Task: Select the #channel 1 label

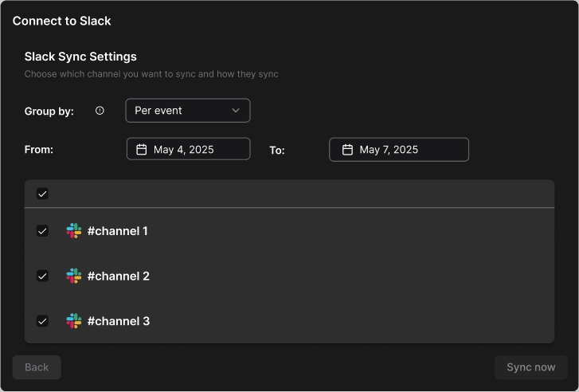Action: (x=117, y=231)
